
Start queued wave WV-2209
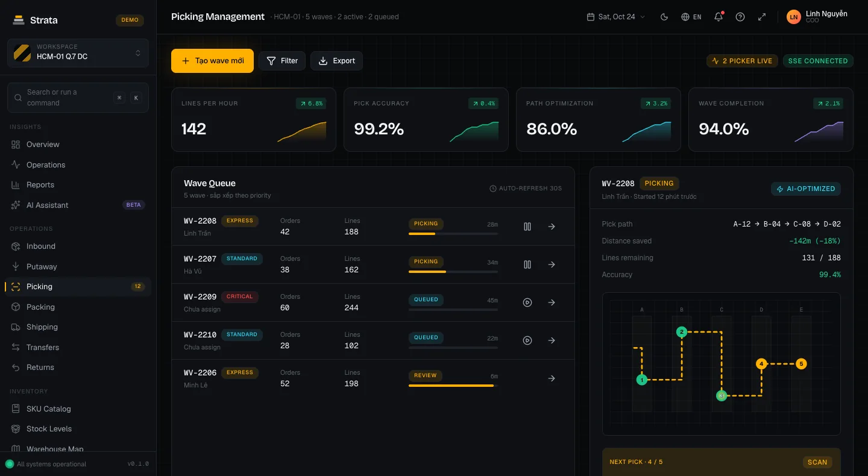coord(527,302)
